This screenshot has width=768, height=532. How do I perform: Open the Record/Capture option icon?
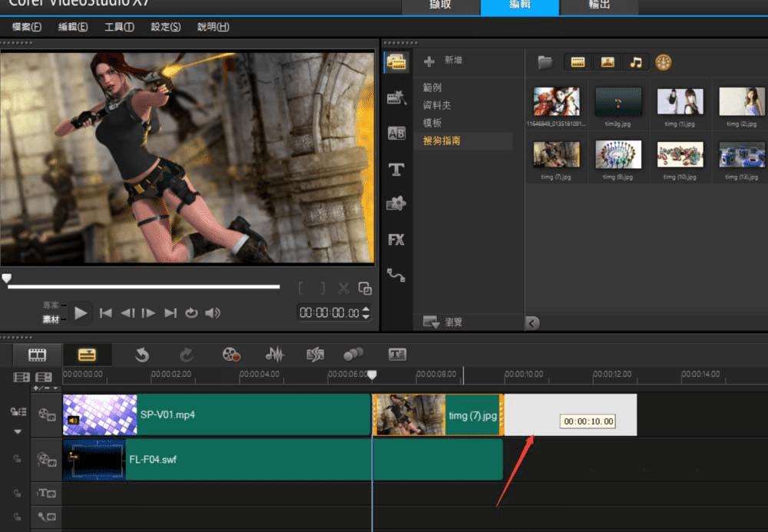click(231, 354)
